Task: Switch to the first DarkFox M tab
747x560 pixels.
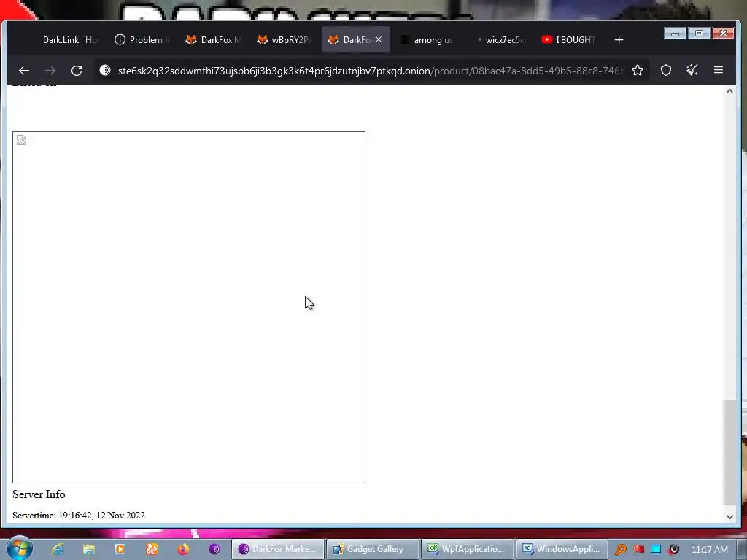Action: [x=213, y=40]
